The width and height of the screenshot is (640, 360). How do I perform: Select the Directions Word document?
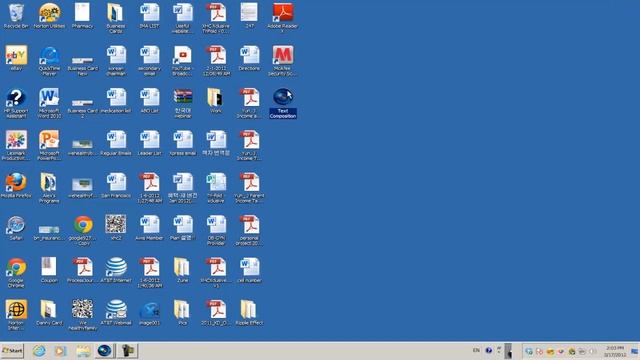[249, 59]
